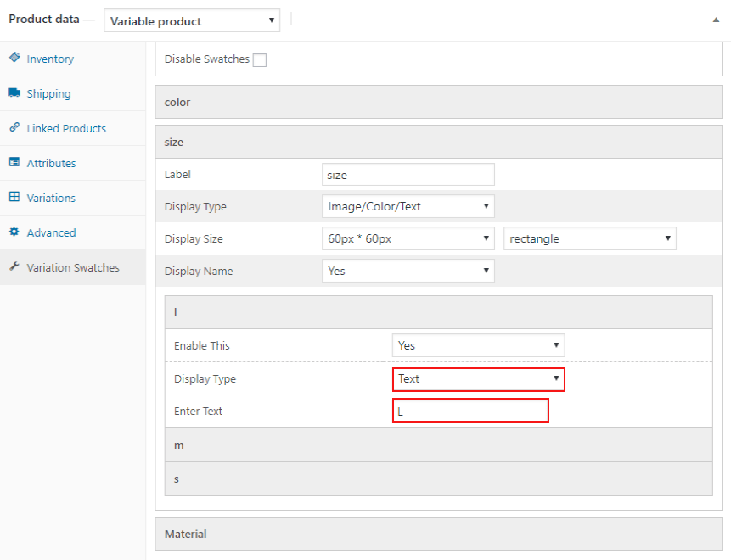Click the Linked Products link icon
Image resolution: width=731 pixels, height=560 pixels.
14,127
